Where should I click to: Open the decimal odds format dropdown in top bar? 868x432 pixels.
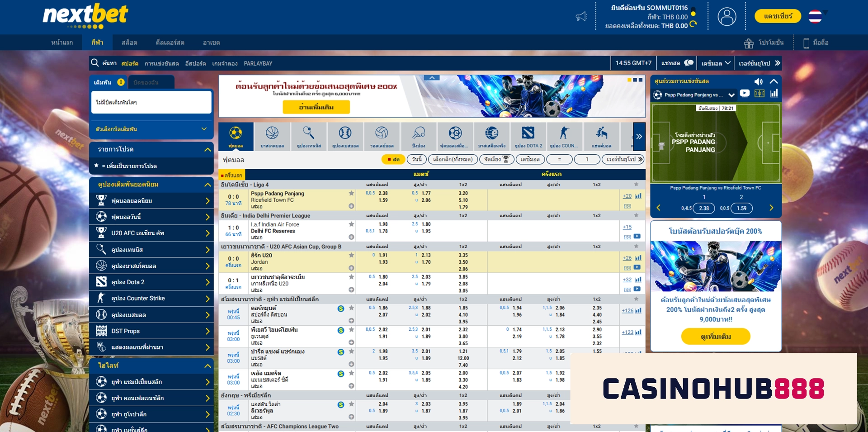[x=716, y=63]
